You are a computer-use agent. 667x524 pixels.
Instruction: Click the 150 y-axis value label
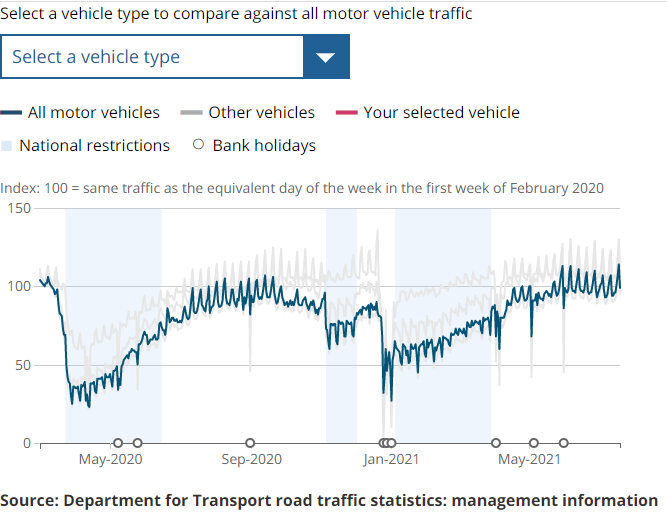tap(19, 208)
